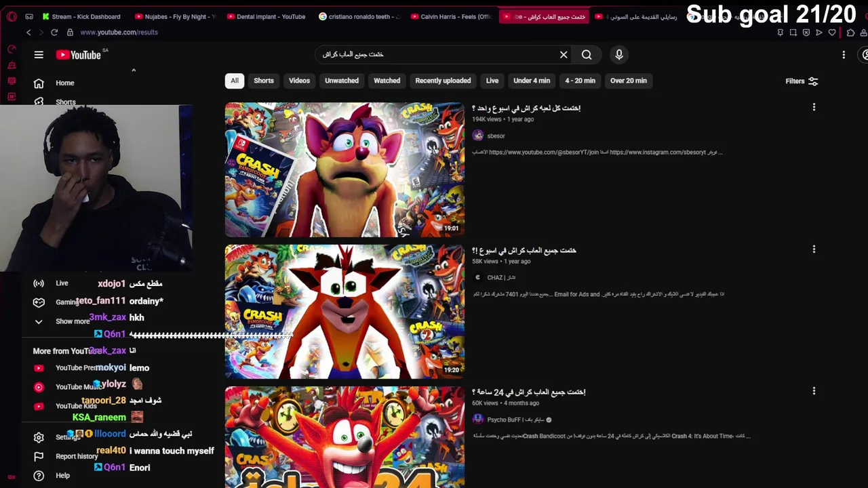Open the YouTube hamburger guide menu
The width and height of the screenshot is (868, 488).
[x=39, y=55]
